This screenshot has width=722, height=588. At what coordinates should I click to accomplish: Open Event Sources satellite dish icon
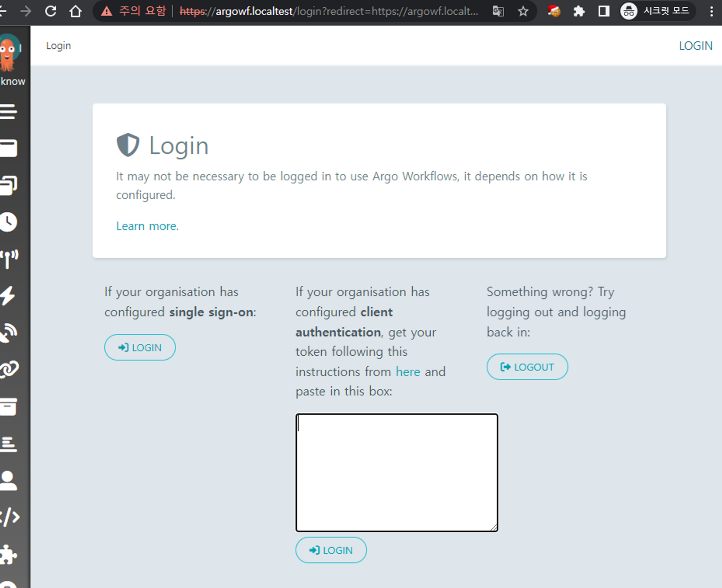[9, 333]
